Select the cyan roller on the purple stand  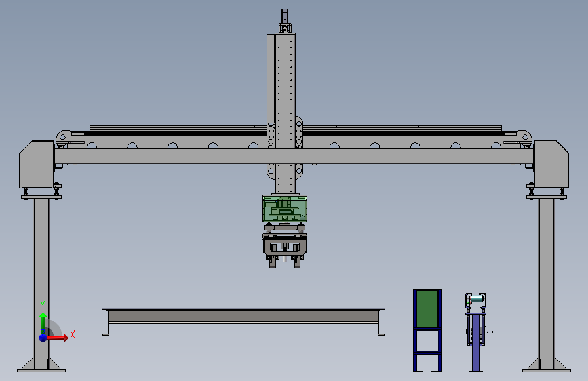coord(477,298)
